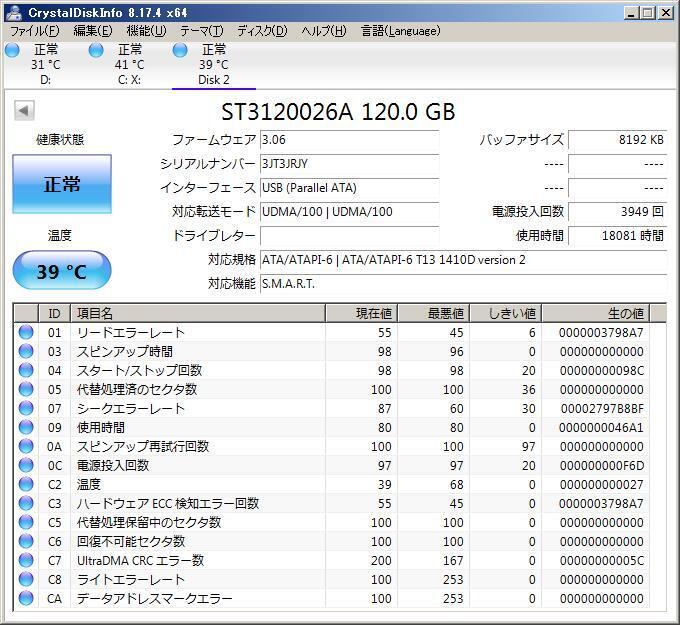This screenshot has height=625, width=680.
Task: Open the 言語(Language) menu
Action: (x=400, y=31)
